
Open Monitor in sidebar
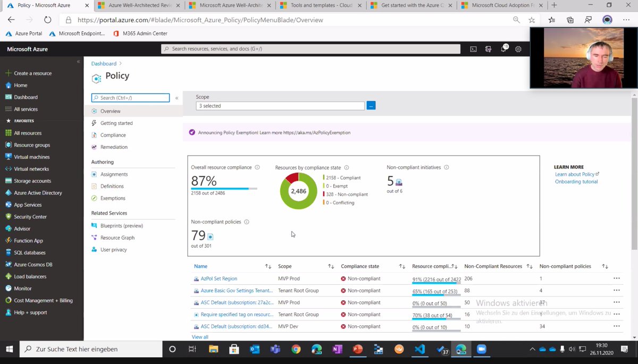coord(23,289)
